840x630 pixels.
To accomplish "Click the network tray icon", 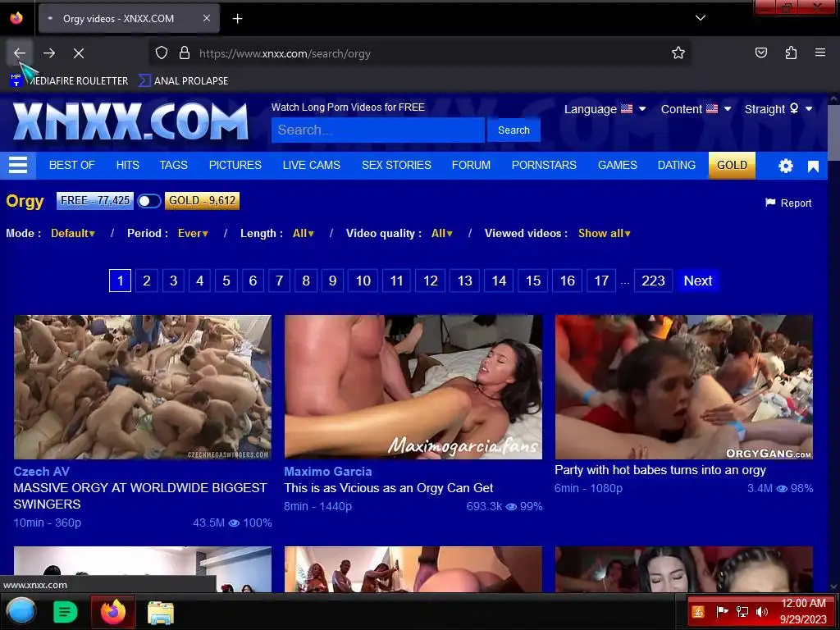I will [x=742, y=612].
